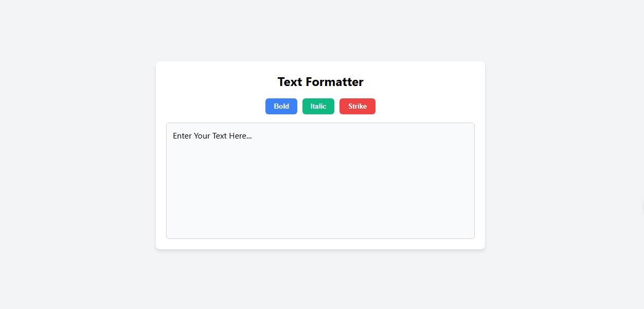Toggle strikethrough formatting on the text
Image resolution: width=644 pixels, height=309 pixels.
coord(357,106)
